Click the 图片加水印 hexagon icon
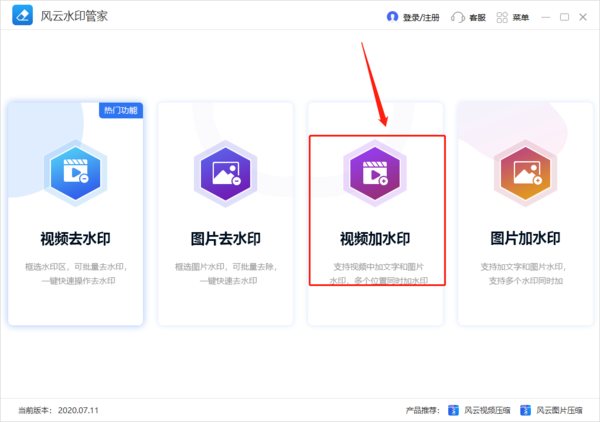This screenshot has width=600, height=422. tap(525, 173)
